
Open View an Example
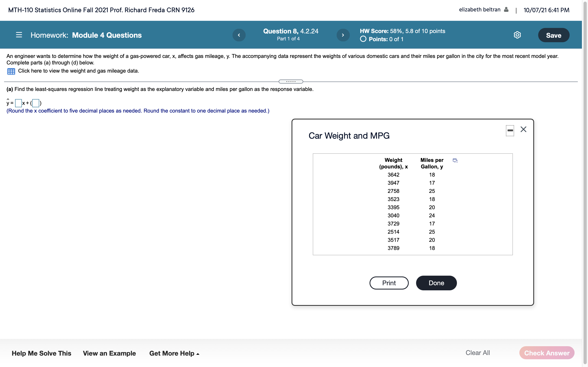point(109,353)
